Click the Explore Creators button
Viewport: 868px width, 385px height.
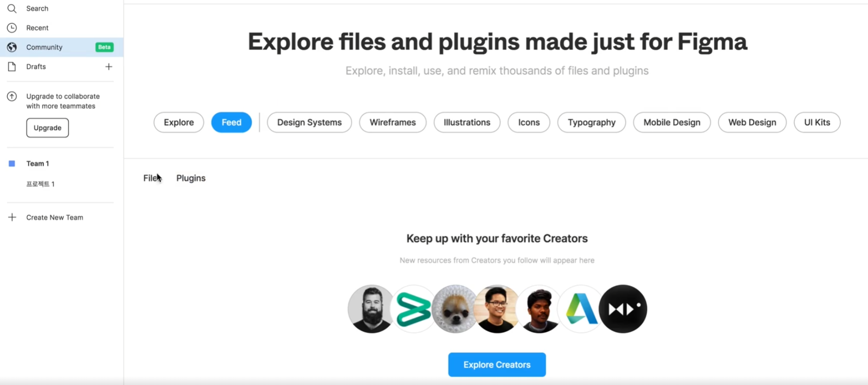click(x=497, y=365)
